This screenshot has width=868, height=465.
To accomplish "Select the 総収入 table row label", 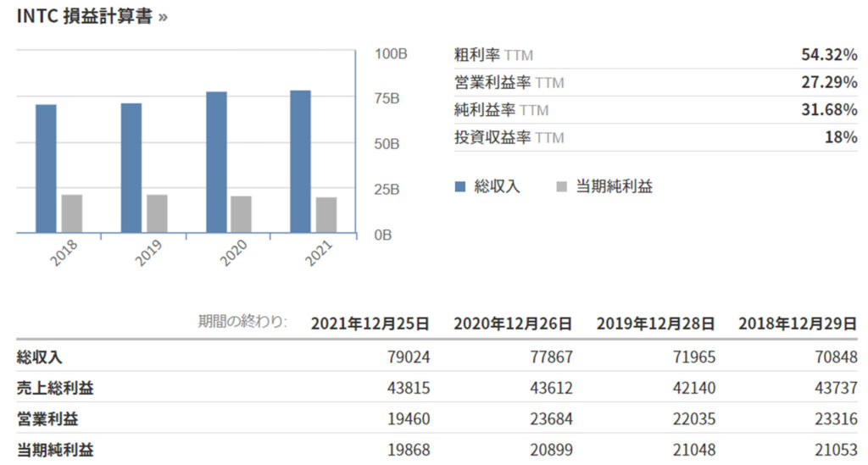I will [x=39, y=357].
